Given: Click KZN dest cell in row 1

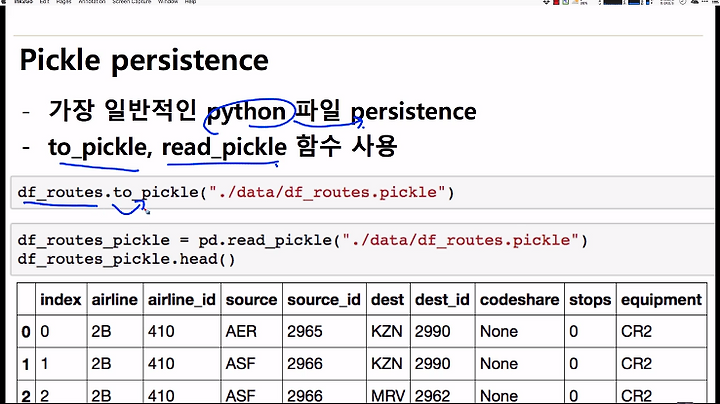Looking at the screenshot, I should (x=387, y=364).
